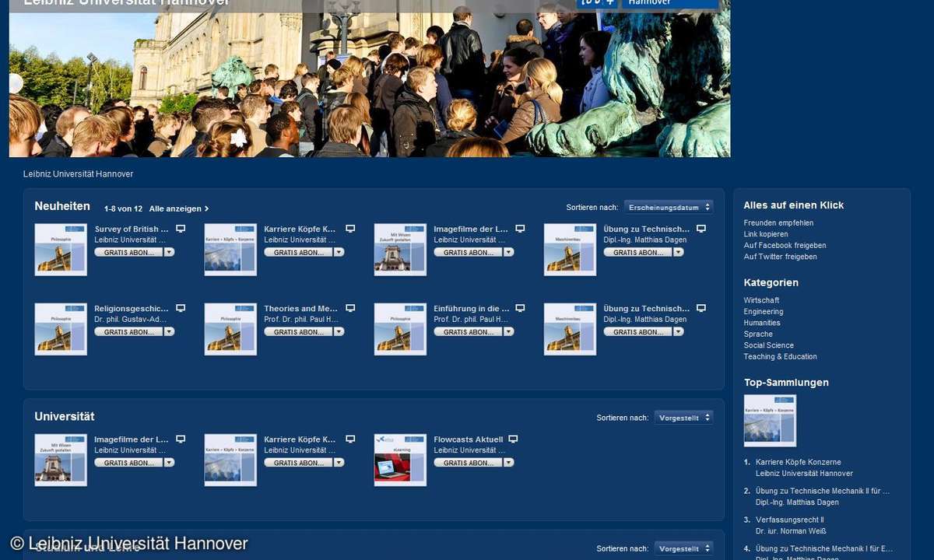Subscribe free to Karriere Köpfe in Neuheiten
The width and height of the screenshot is (934, 560).
[298, 252]
